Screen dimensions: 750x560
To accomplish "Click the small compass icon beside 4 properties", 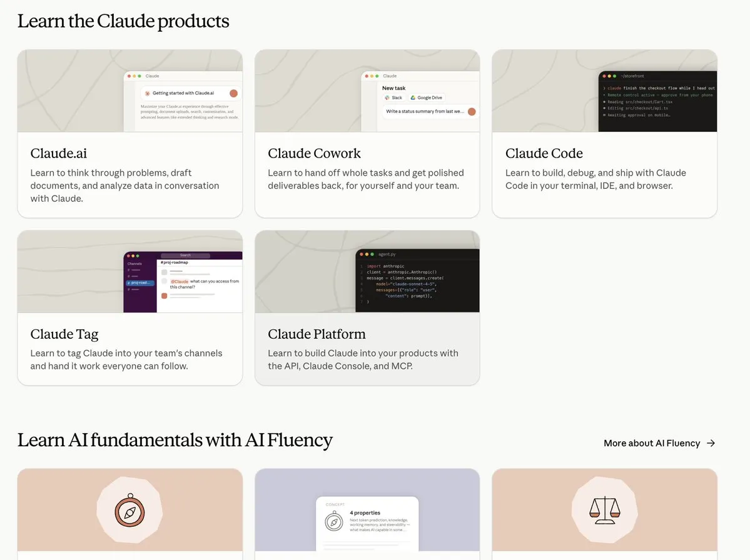I will 334,521.
